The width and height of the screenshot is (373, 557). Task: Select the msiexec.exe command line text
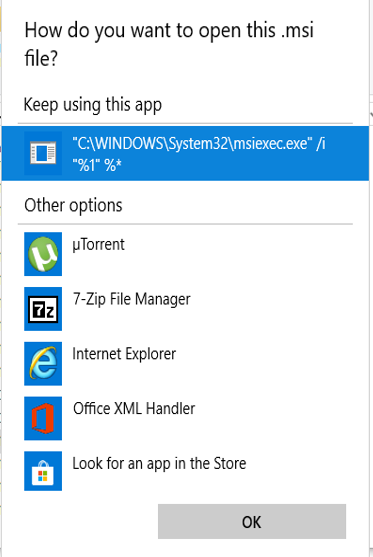pyautogui.click(x=199, y=154)
